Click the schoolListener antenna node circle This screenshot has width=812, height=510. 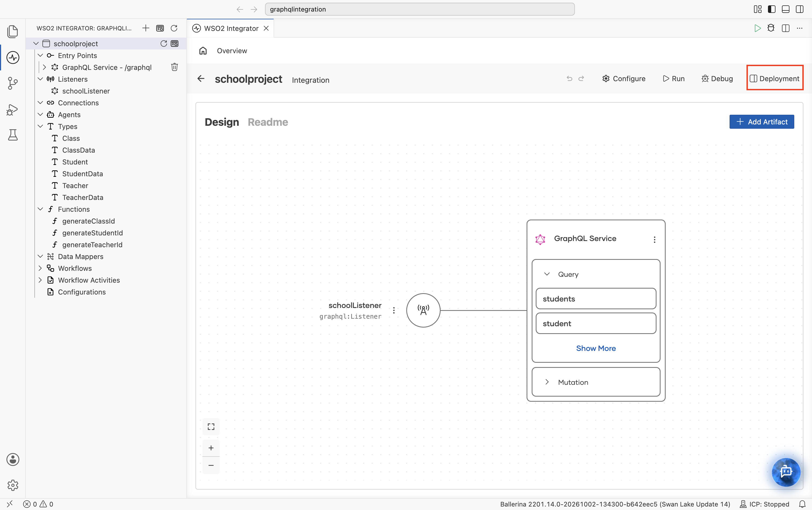(423, 310)
